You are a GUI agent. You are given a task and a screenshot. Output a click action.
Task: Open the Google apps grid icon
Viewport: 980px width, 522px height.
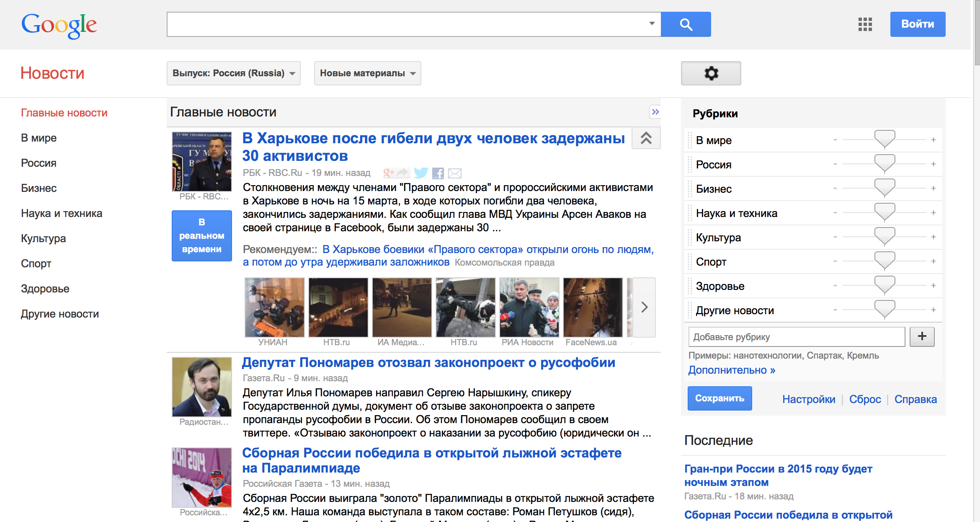coord(865,24)
